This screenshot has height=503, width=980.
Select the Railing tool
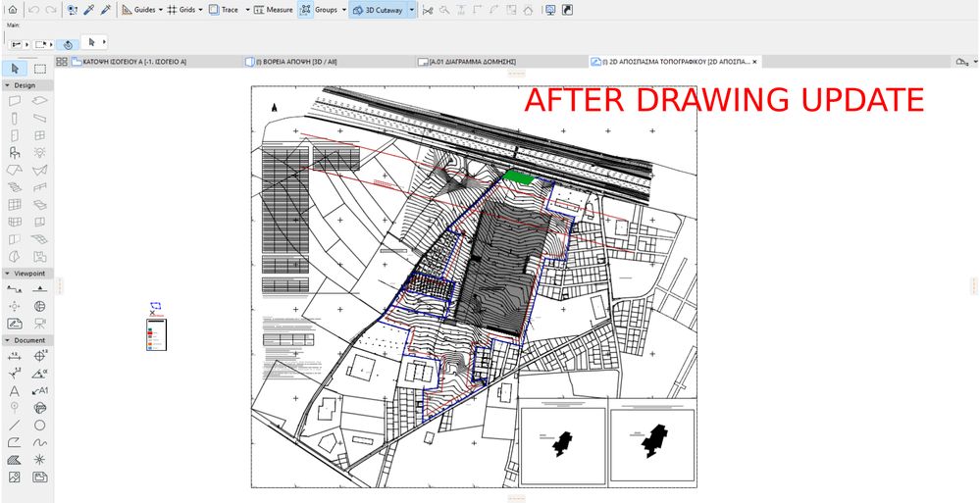pyautogui.click(x=40, y=187)
